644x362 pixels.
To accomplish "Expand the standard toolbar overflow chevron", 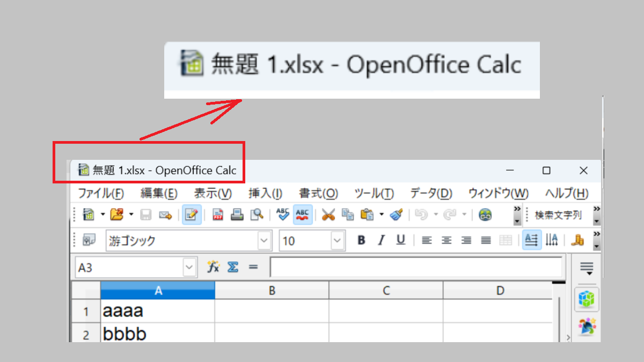I will 517,215.
